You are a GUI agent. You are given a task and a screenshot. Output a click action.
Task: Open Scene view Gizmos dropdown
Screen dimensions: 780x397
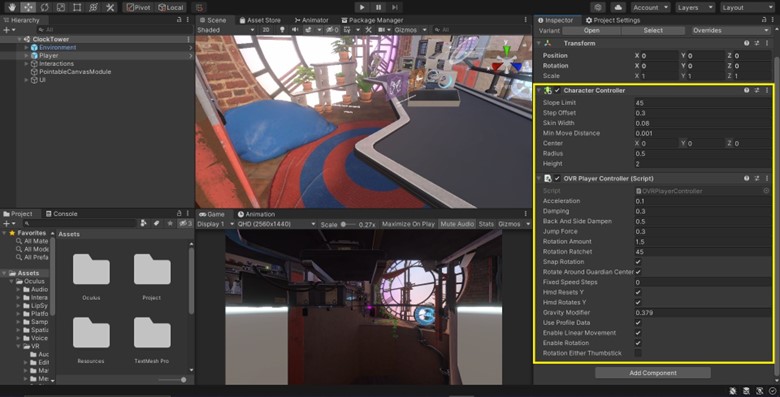tap(410, 30)
